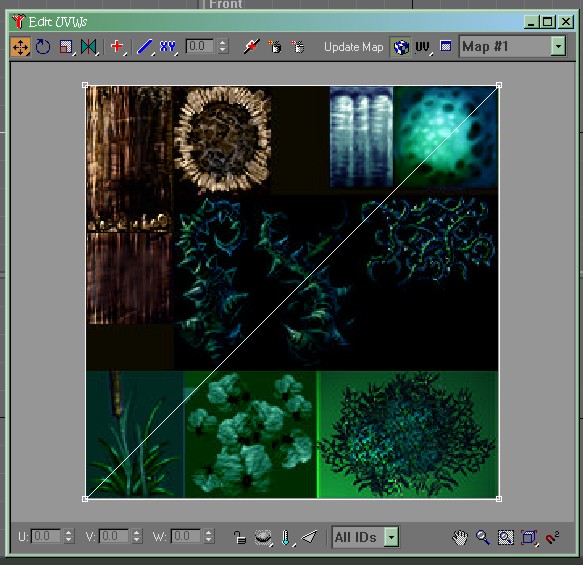The width and height of the screenshot is (583, 565).
Task: Select the Move tool in toolbar
Action: coord(20,47)
